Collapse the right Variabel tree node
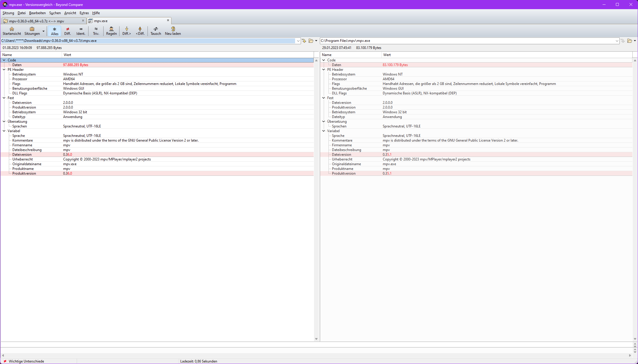The width and height of the screenshot is (638, 364). tap(324, 131)
